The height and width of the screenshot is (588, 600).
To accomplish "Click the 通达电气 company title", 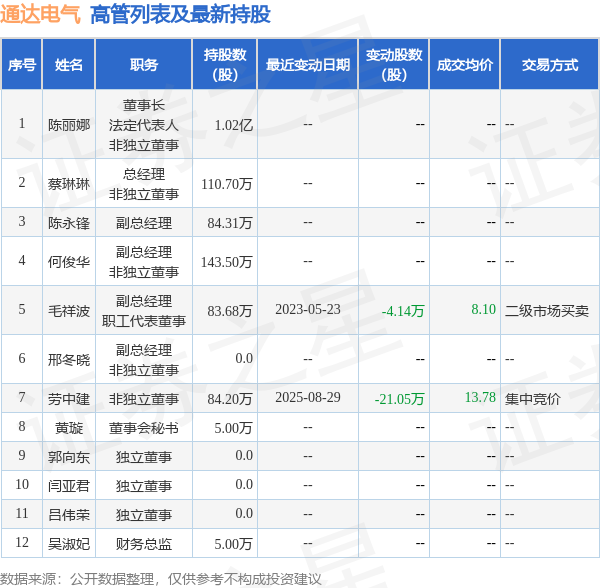I will pyautogui.click(x=41, y=15).
